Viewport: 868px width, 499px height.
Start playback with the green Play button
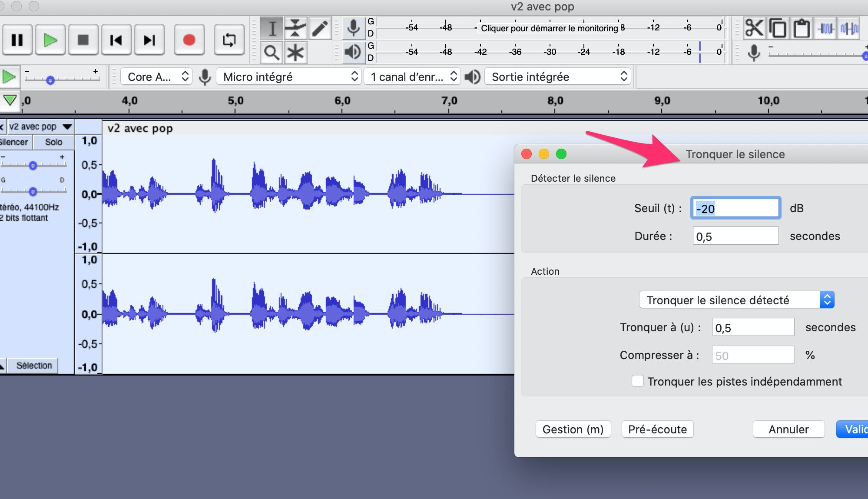pyautogui.click(x=50, y=40)
